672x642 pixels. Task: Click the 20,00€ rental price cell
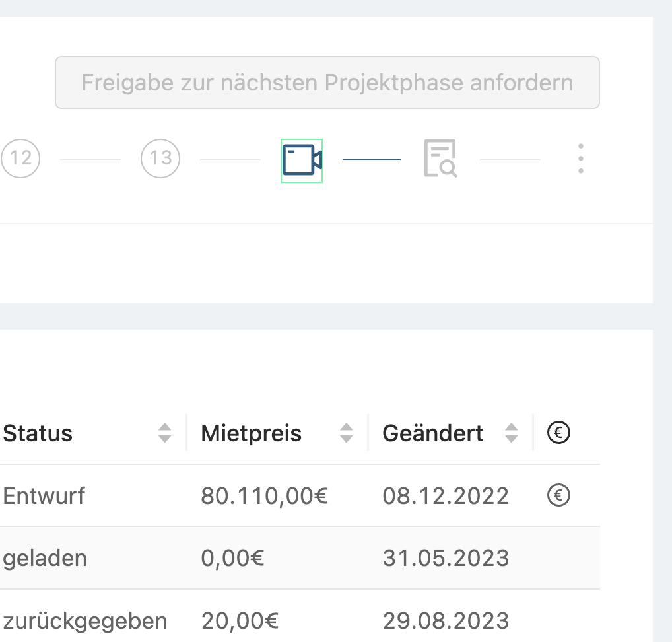tap(240, 621)
